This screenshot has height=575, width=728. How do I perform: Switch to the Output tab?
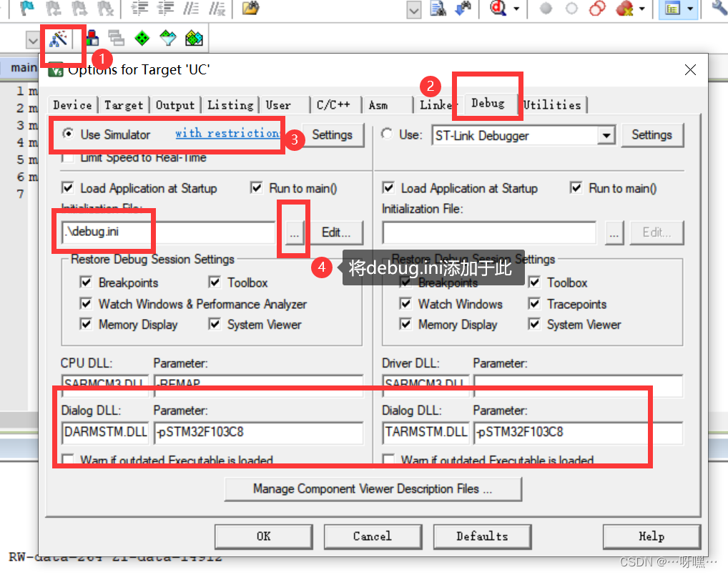click(175, 105)
